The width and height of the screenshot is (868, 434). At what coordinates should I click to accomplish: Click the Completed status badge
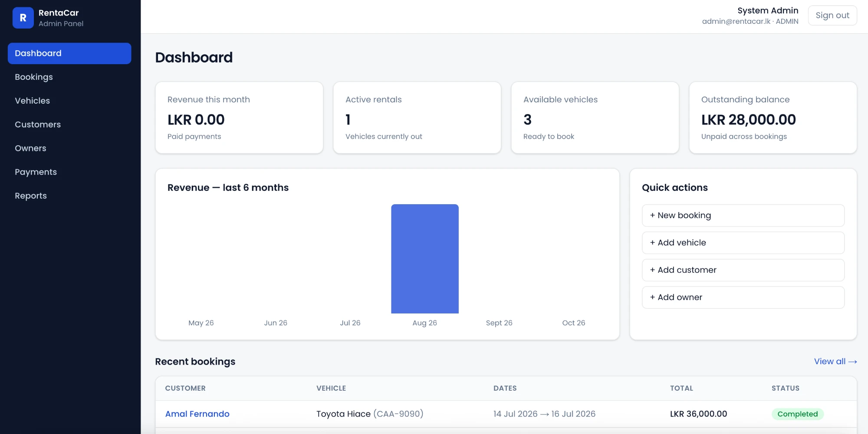tap(798, 414)
